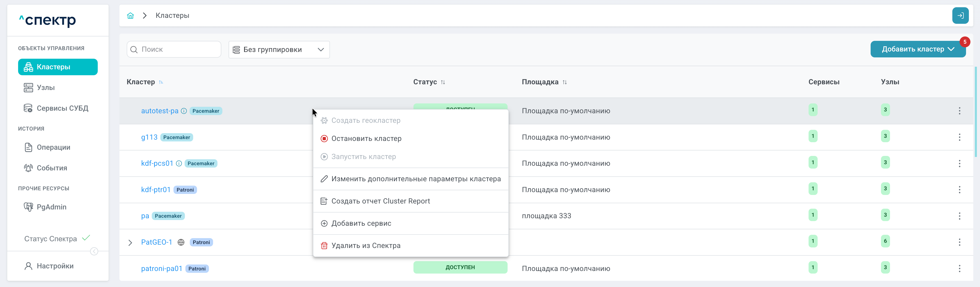Select Остановить кластер in context menu
This screenshot has width=980, height=287.
point(411,139)
